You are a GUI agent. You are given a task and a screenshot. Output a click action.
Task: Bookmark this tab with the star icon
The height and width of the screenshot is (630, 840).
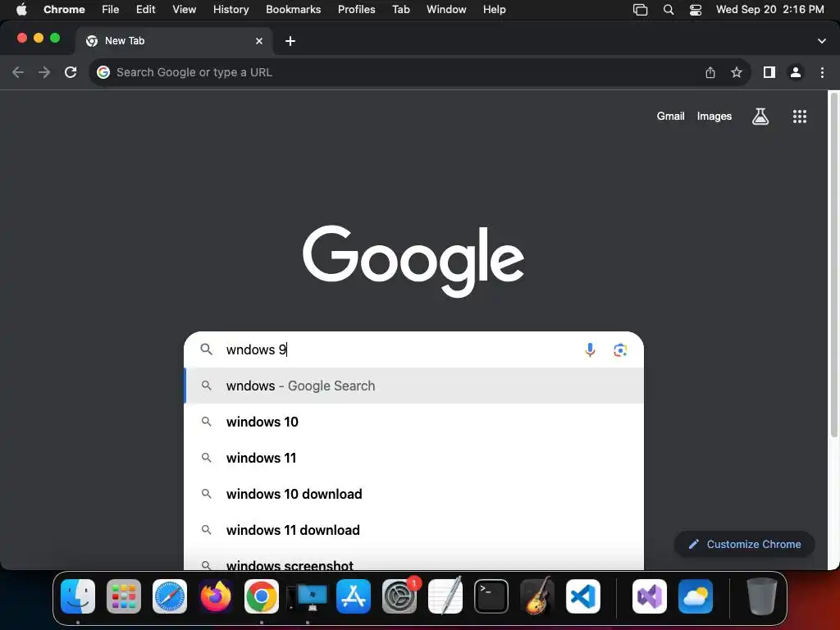coord(737,72)
